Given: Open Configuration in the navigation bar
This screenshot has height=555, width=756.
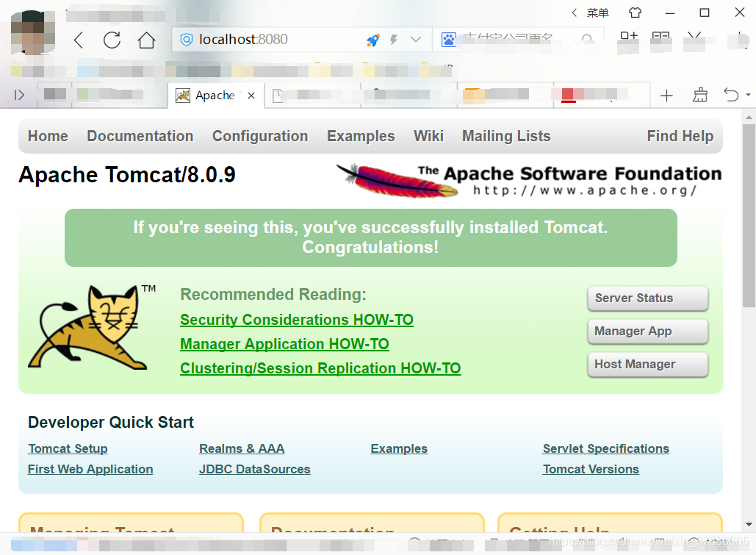Looking at the screenshot, I should (x=260, y=136).
